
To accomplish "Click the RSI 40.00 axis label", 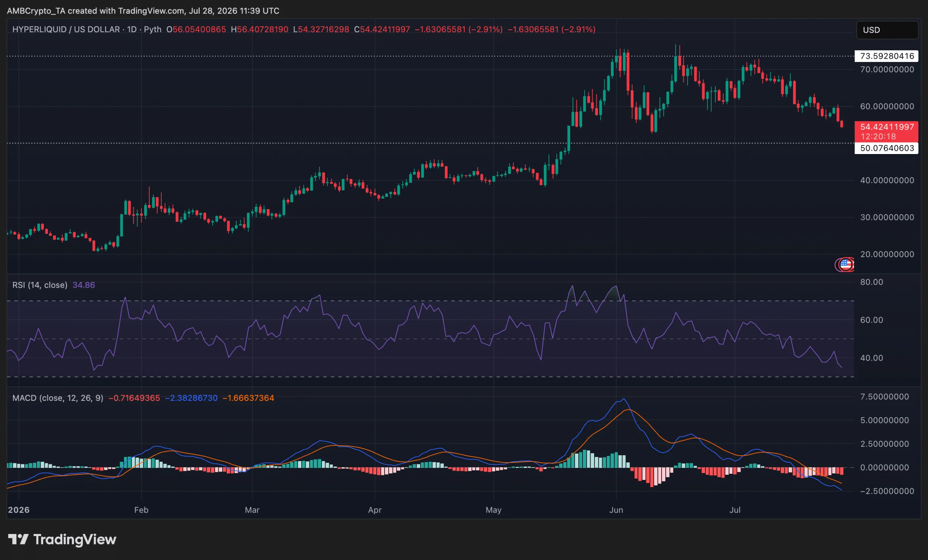I will (x=871, y=358).
